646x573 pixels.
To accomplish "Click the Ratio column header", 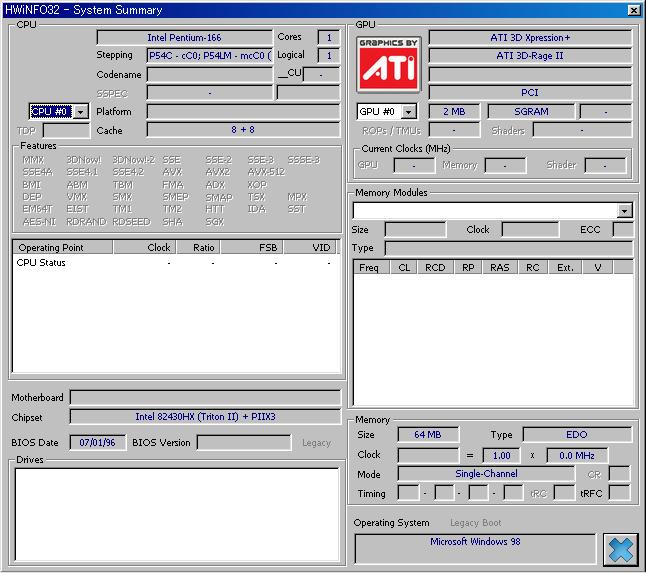I will [x=199, y=248].
